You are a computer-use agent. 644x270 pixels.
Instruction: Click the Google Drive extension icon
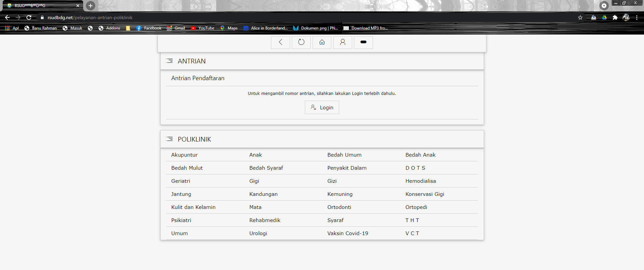click(x=604, y=17)
